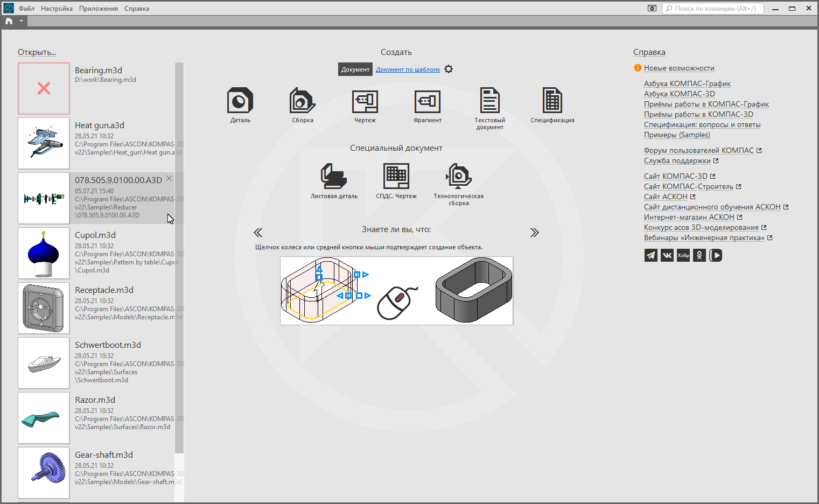
Task: Show next tip with right chevrons
Action: [534, 233]
